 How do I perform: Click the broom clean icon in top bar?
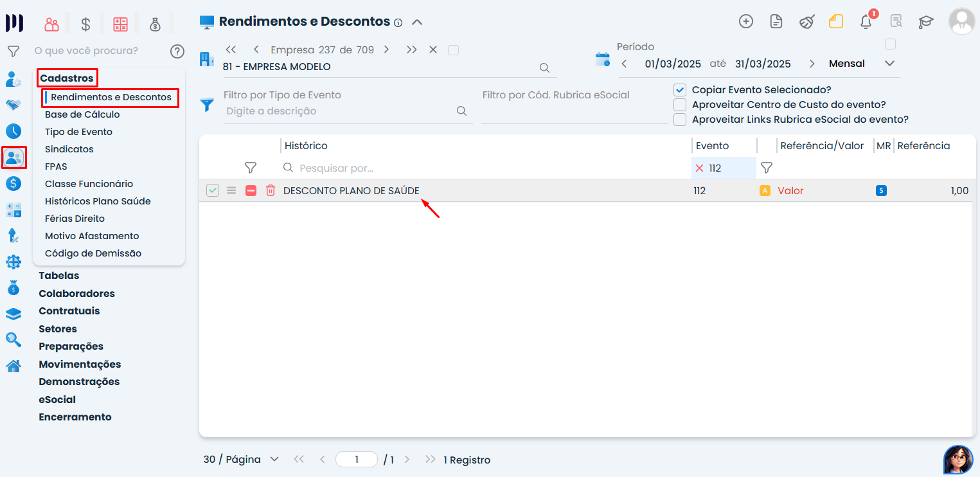click(x=806, y=21)
